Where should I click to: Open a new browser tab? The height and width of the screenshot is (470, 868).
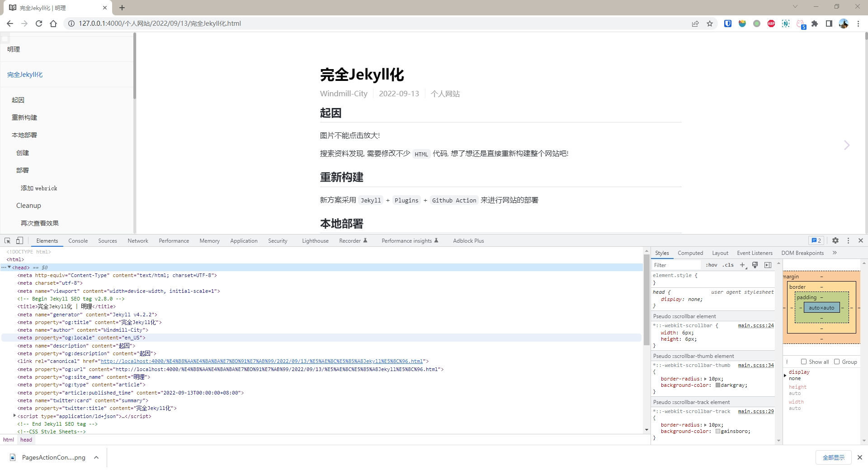click(x=122, y=8)
